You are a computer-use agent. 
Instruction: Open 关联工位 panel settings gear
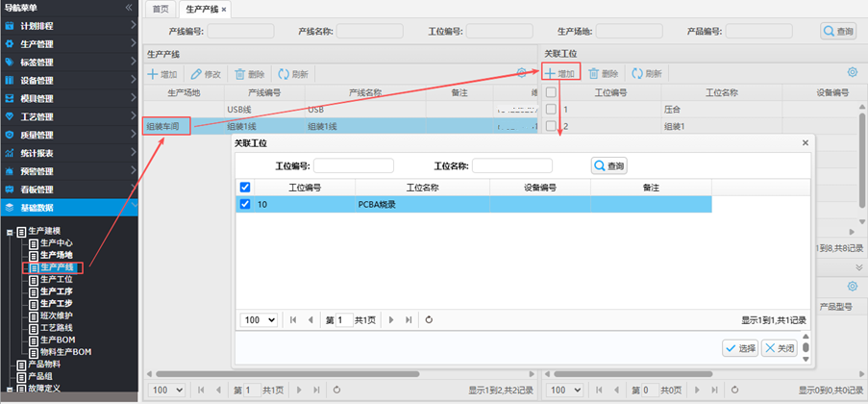pos(853,72)
